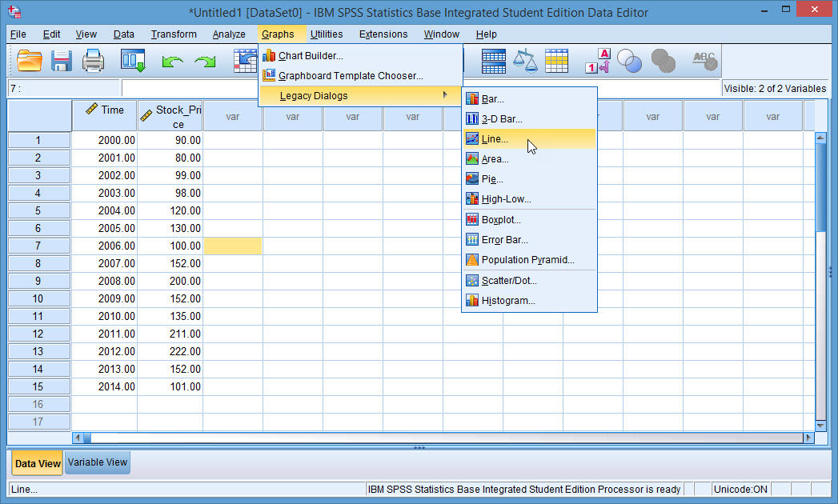Image resolution: width=838 pixels, height=504 pixels.
Task: Open the Data menu
Action: [x=123, y=34]
